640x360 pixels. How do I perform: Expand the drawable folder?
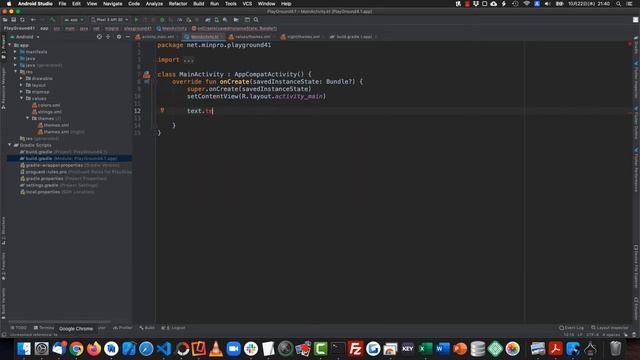[x=21, y=78]
